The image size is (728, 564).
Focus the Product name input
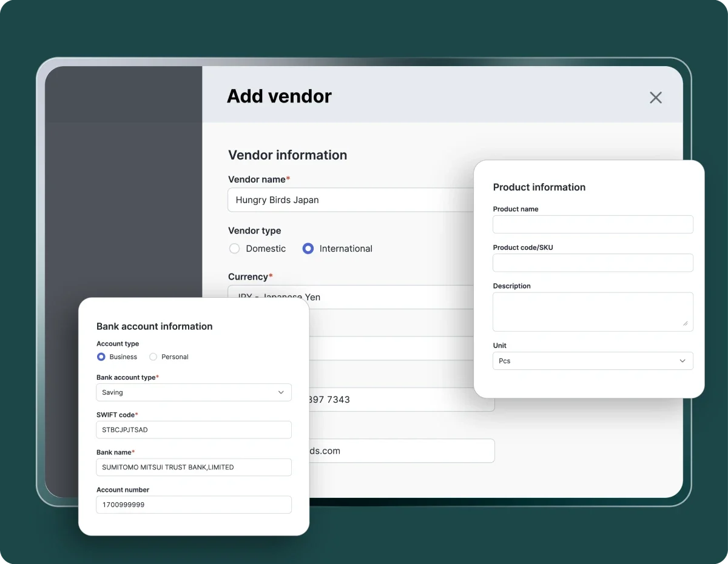[x=592, y=224]
